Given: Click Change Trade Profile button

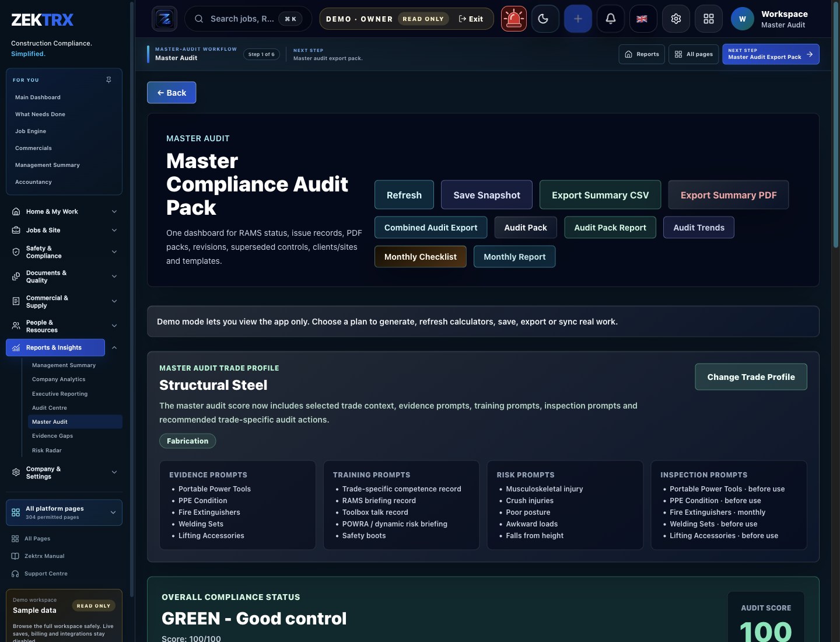Looking at the screenshot, I should point(751,377).
